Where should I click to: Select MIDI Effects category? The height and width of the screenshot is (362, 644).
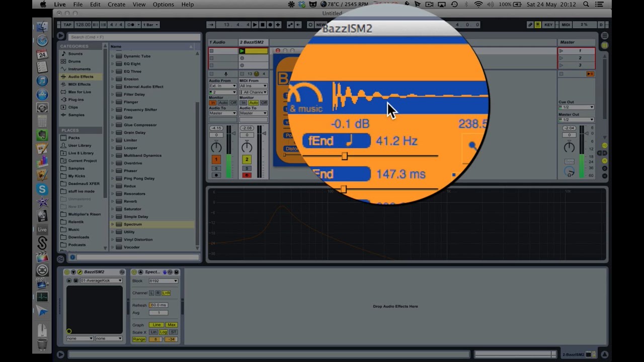(79, 84)
